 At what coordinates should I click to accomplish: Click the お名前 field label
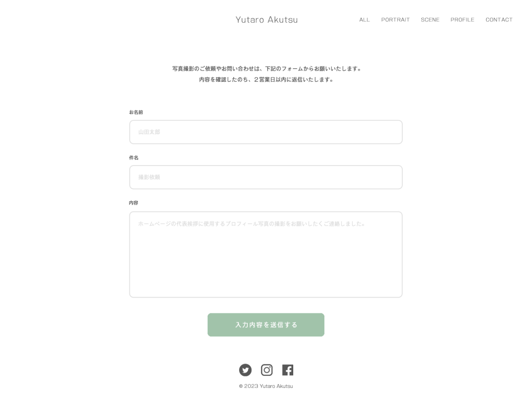[x=136, y=112]
